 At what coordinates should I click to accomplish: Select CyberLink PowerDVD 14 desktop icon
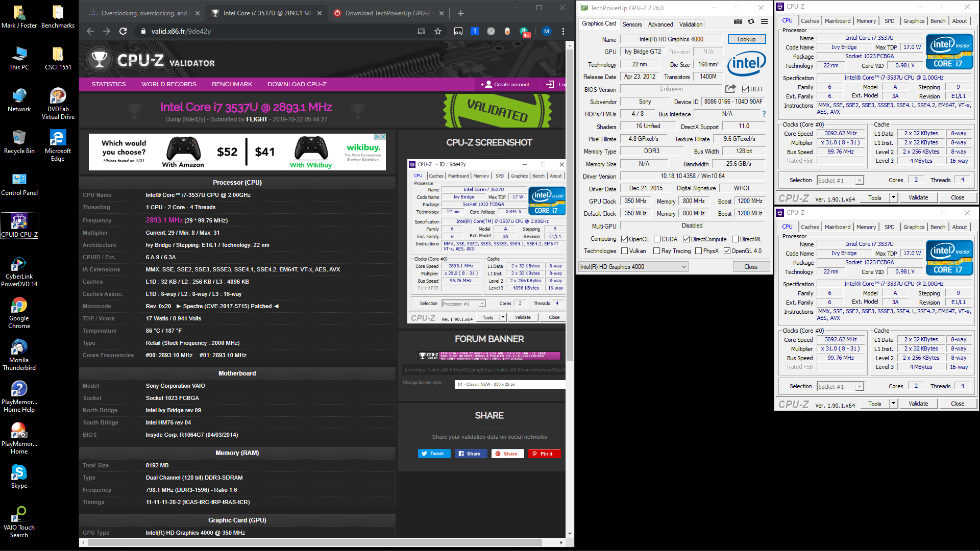(19, 271)
